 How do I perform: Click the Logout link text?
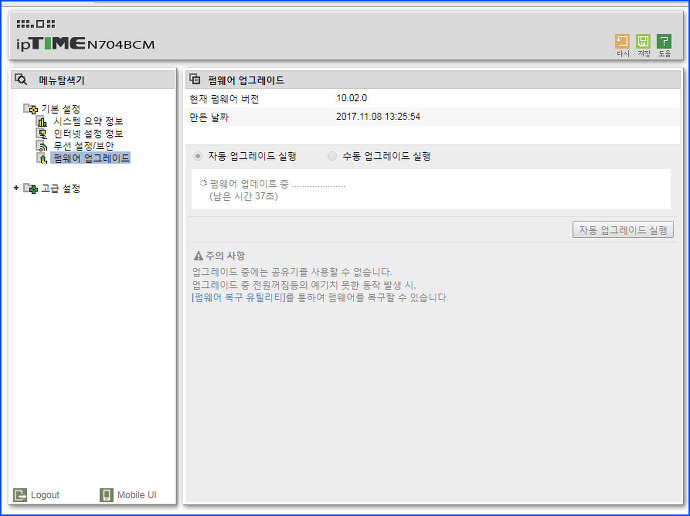[x=45, y=495]
